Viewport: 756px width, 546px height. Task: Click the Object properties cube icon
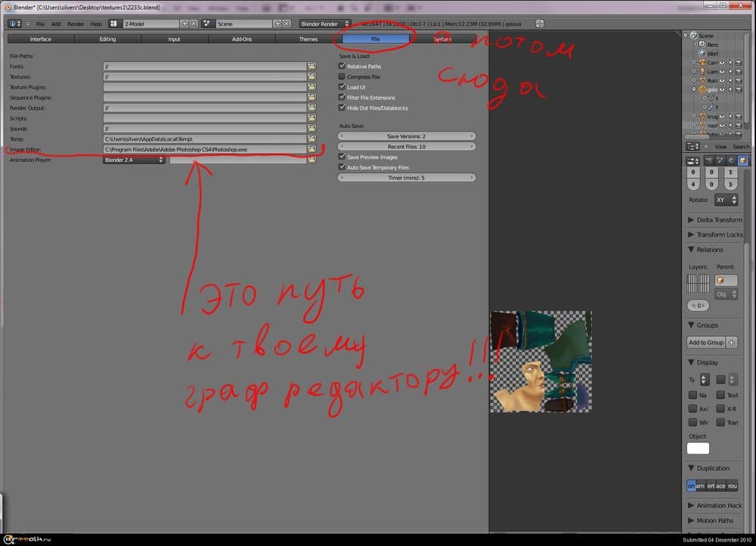[743, 160]
